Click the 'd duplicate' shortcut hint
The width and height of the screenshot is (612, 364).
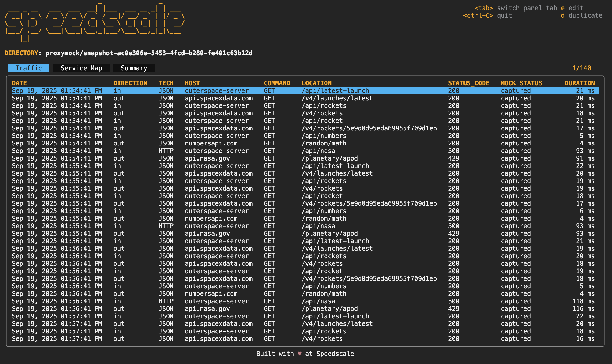[x=581, y=16]
